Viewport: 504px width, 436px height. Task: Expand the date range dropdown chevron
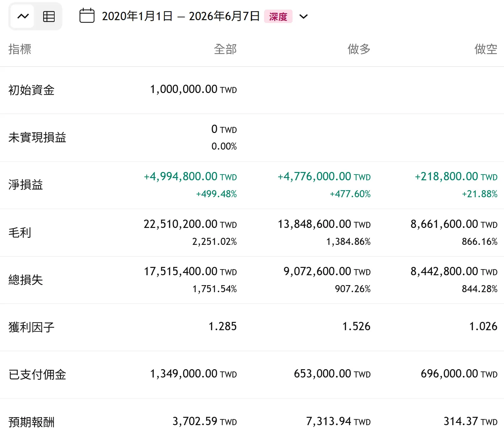303,16
